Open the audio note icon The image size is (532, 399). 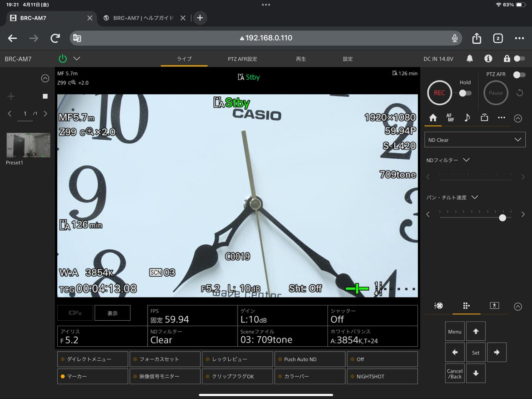[x=467, y=118]
